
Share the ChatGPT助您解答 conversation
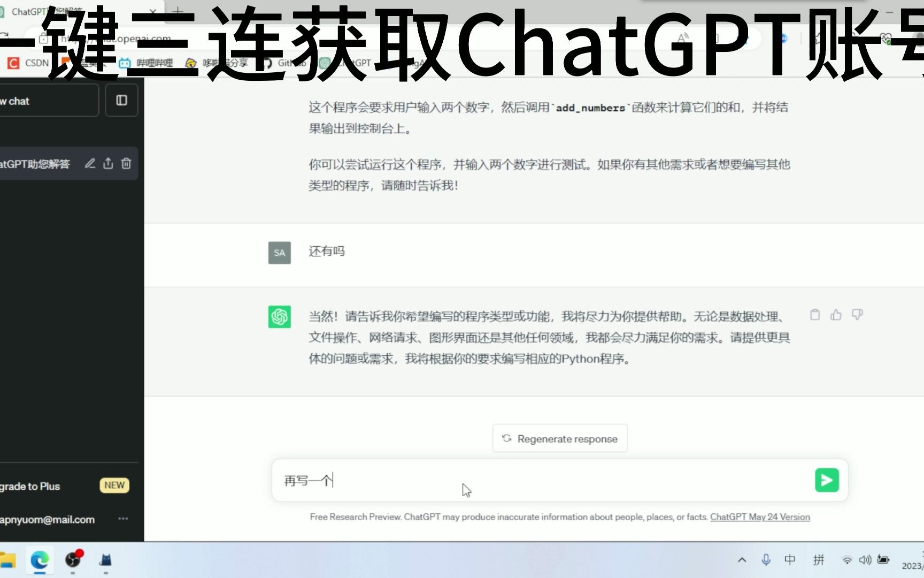pos(108,163)
